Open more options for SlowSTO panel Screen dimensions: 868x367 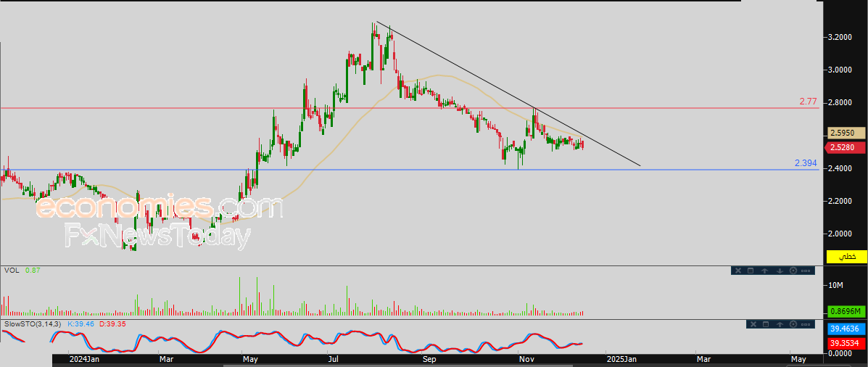(x=806, y=323)
